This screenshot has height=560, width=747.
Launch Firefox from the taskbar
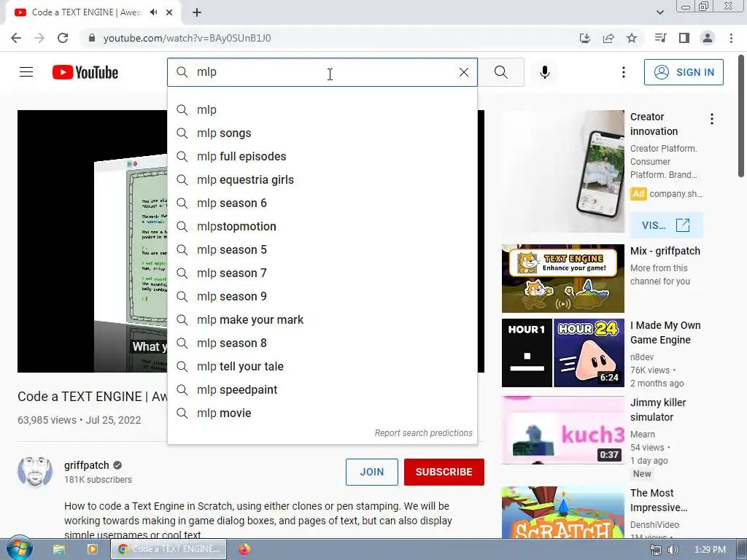244,549
